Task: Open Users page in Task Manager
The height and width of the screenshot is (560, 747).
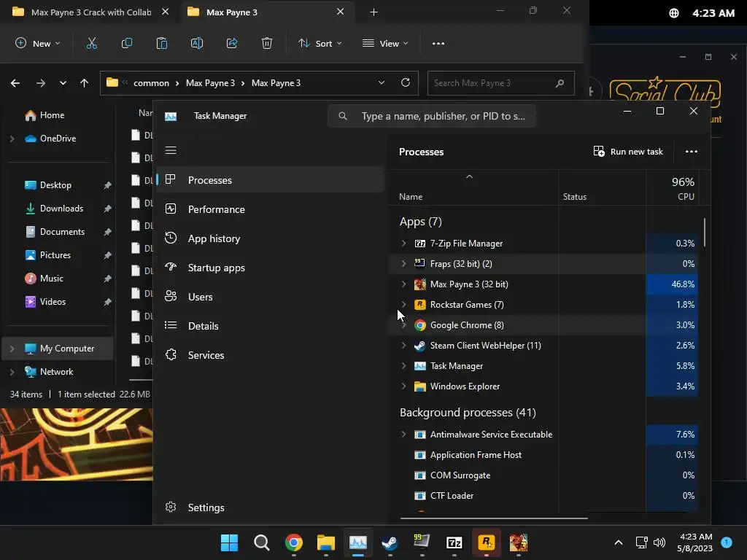Action: (270, 297)
